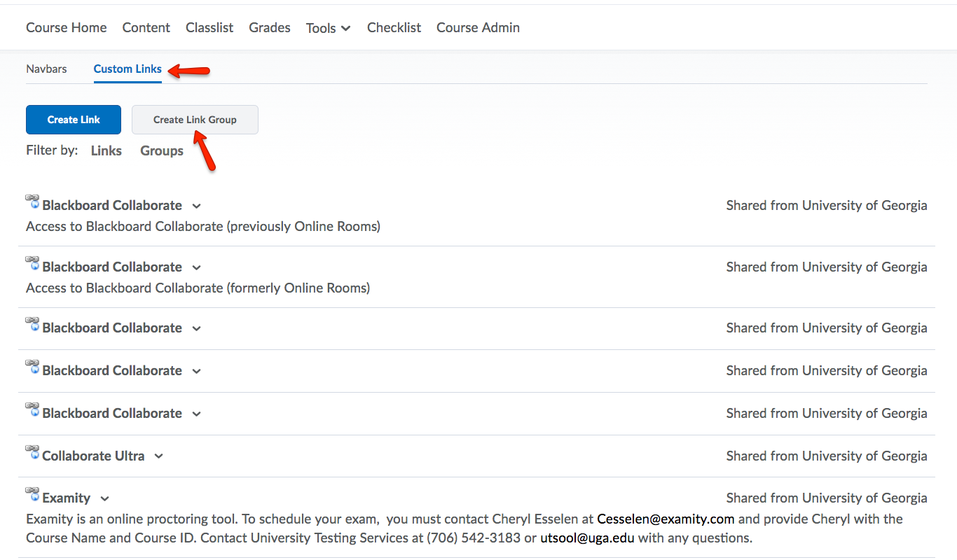Select the Custom Links tab
Viewport: 957px width, 560px height.
click(x=128, y=69)
